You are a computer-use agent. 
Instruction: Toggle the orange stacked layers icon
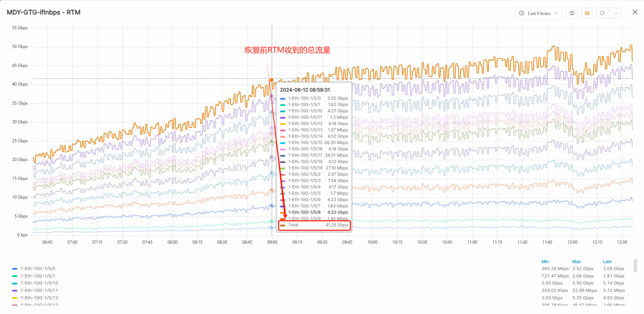click(587, 13)
